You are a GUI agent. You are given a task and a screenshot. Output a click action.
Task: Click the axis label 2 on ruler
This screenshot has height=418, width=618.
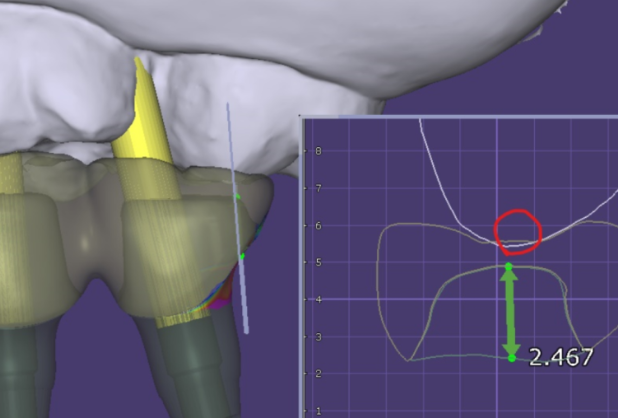click(x=318, y=374)
